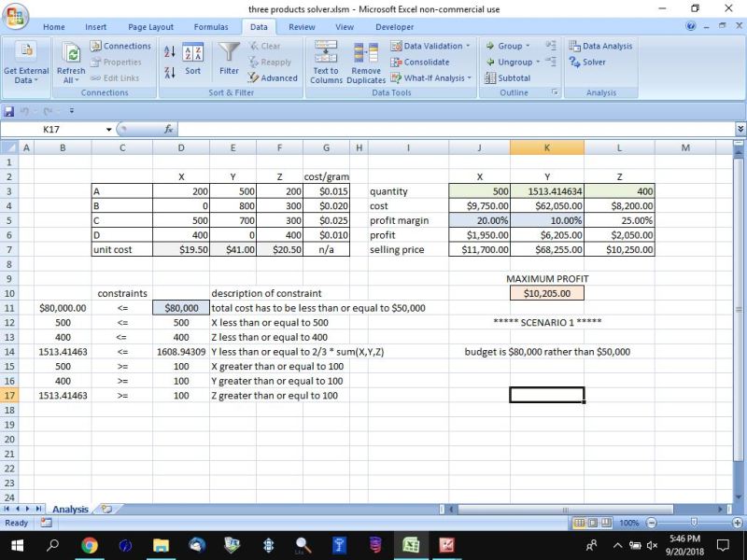747x560 pixels.
Task: Open Text to Columns wizard
Action: tap(326, 63)
